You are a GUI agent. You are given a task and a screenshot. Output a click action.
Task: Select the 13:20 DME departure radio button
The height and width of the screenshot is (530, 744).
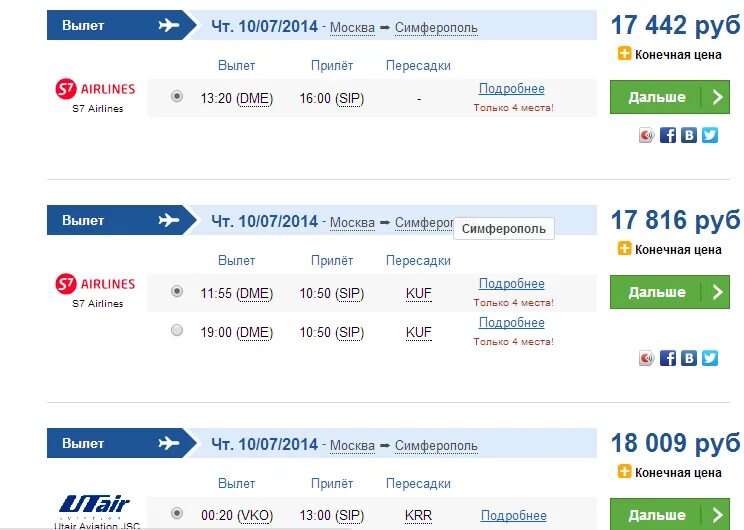pyautogui.click(x=177, y=97)
